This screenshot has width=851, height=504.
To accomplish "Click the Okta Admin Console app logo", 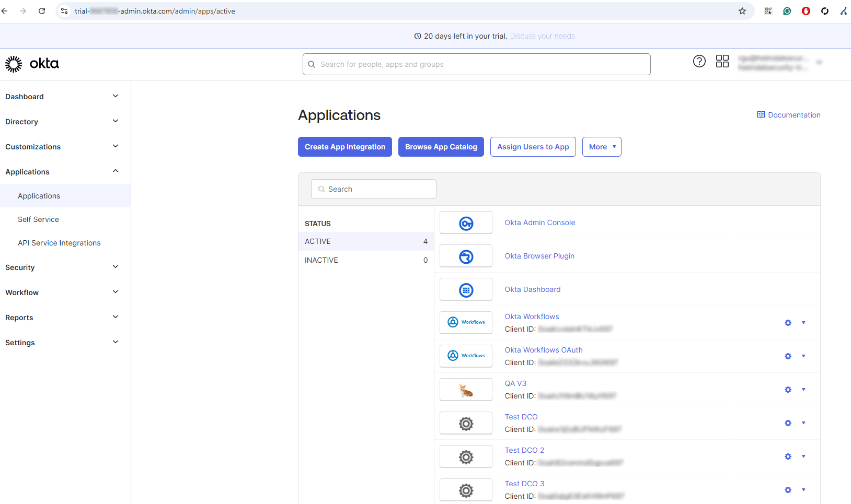I will tap(466, 223).
